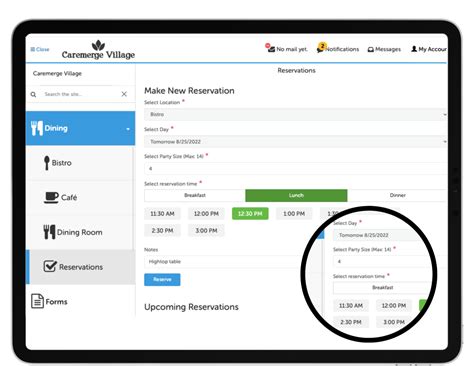This screenshot has height=366, width=474.
Task: Open the Café sidebar item
Action: [x=80, y=198]
